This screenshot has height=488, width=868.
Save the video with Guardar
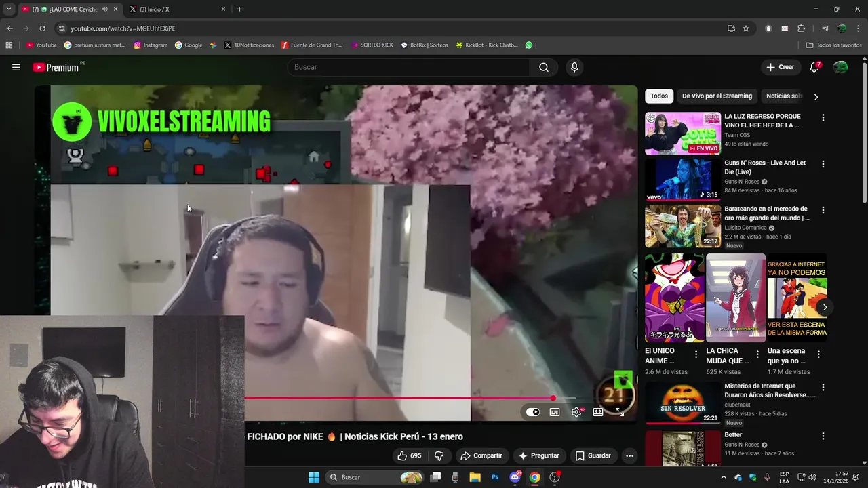[x=593, y=455]
